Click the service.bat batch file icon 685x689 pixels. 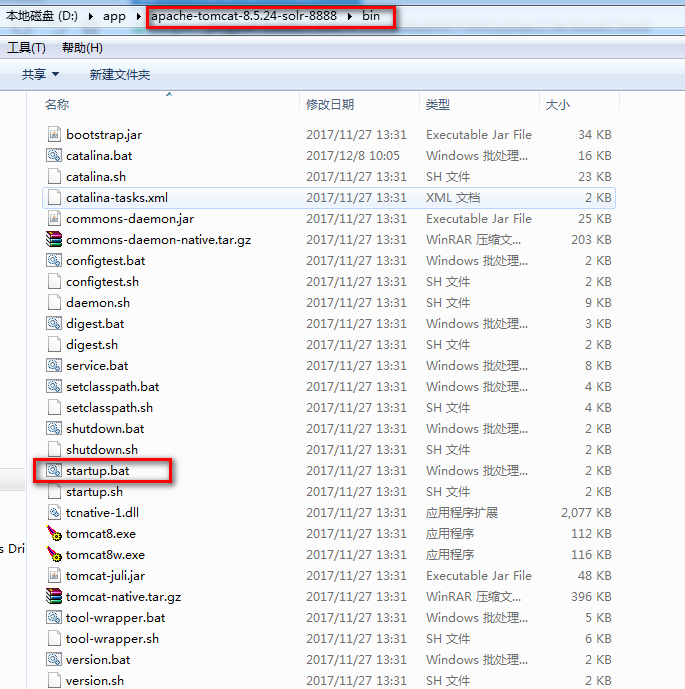click(x=54, y=365)
